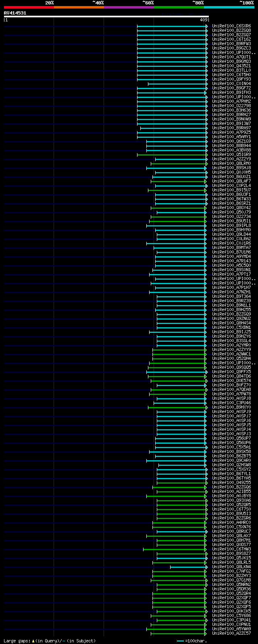This screenshot has width=258, height=644.
Task: Click the Large gaps legend text
Action: (50, 641)
